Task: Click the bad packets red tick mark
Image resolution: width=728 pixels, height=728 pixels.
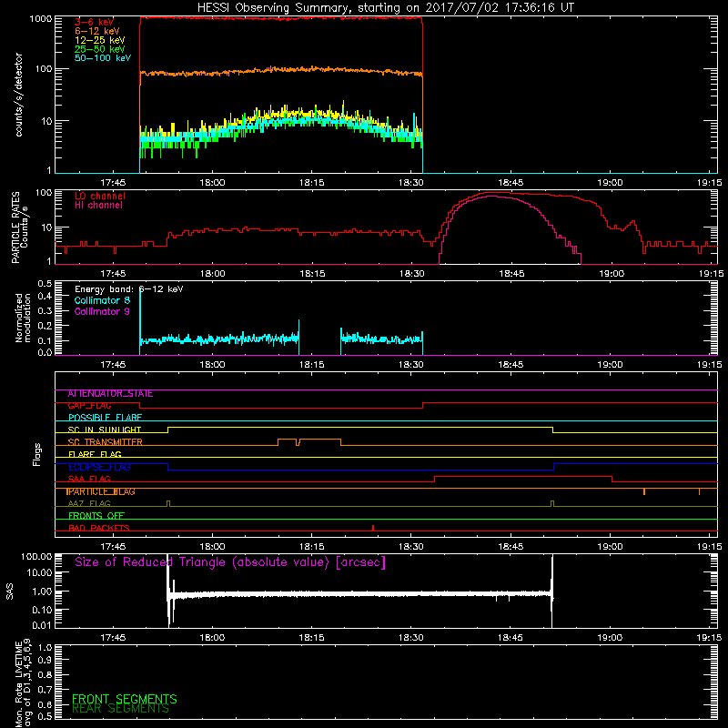Action: (x=373, y=528)
